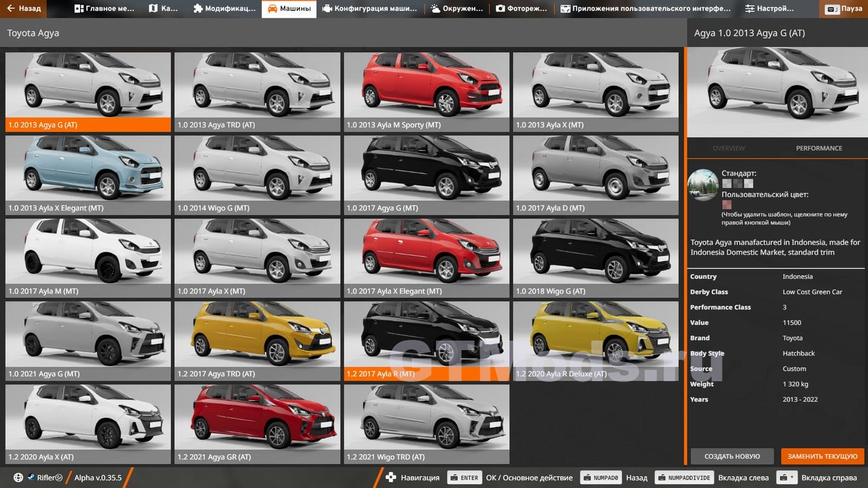
Task: Click the Toyota Agya header title
Action: [33, 33]
